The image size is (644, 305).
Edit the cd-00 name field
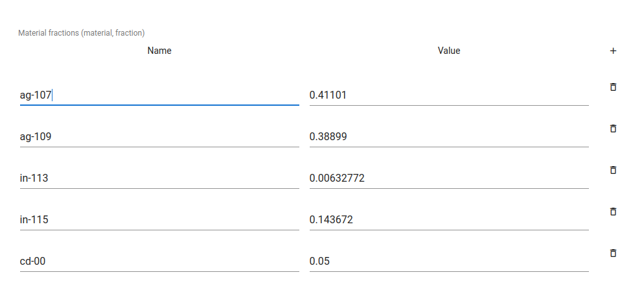[x=159, y=262]
